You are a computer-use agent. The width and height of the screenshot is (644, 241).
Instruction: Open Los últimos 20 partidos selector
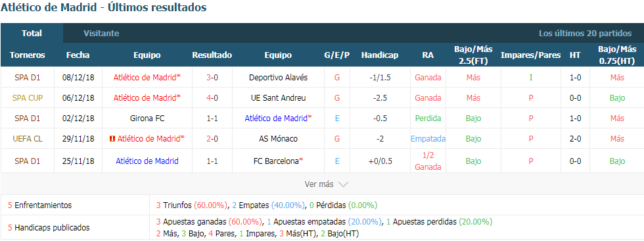[586, 34]
